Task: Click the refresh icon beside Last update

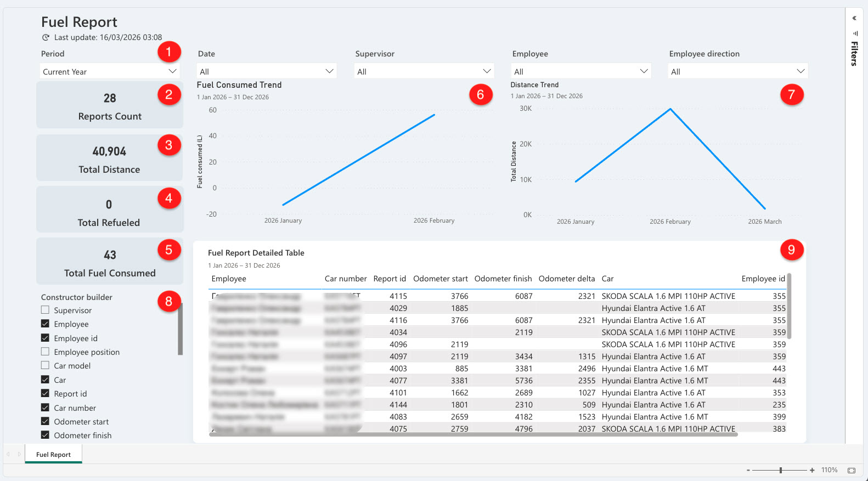Action: (x=46, y=38)
